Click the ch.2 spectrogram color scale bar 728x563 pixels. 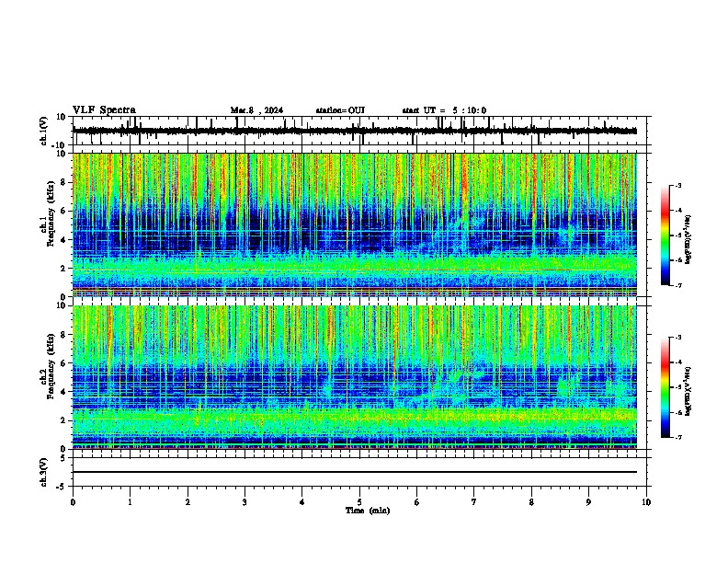coord(665,387)
